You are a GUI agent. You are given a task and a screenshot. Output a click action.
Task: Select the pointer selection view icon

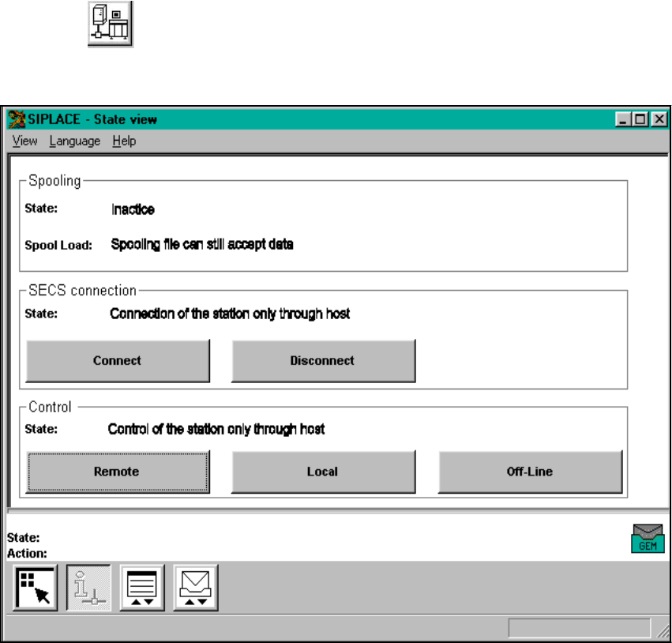36,588
